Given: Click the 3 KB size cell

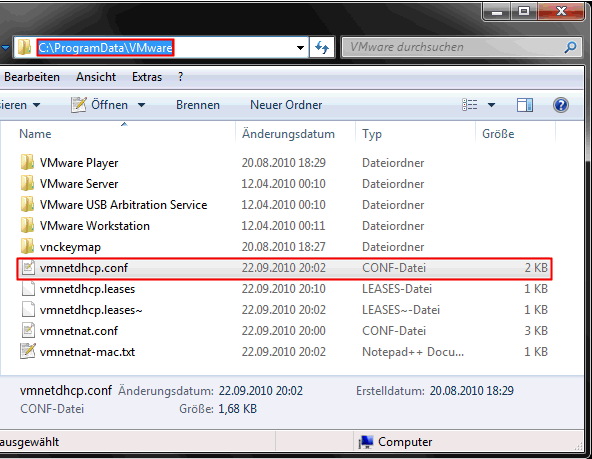Looking at the screenshot, I should [x=536, y=331].
